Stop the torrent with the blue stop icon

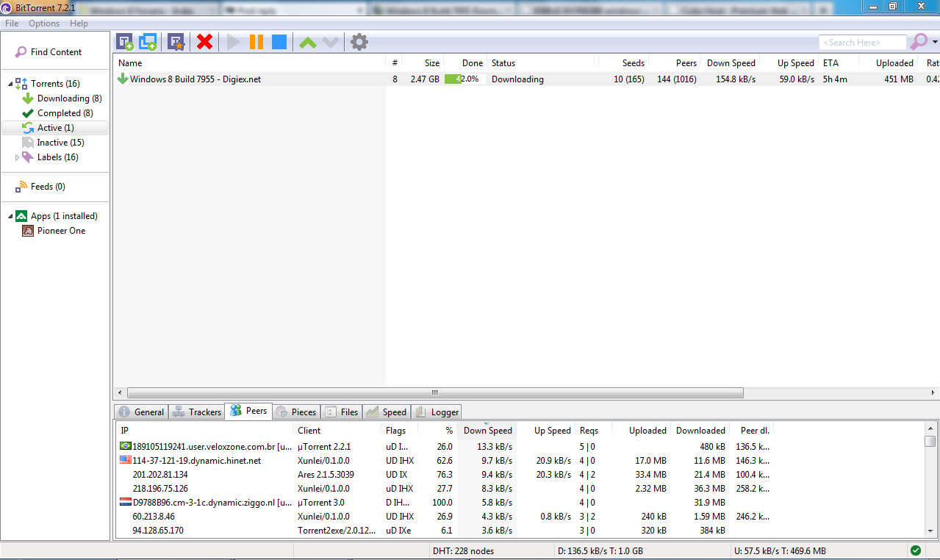[279, 42]
